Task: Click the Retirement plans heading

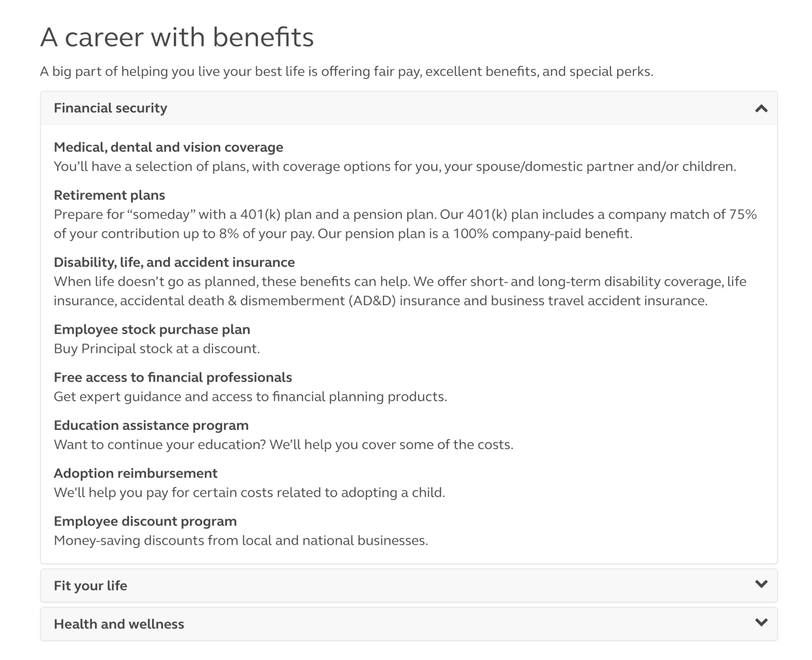Action: click(x=110, y=195)
